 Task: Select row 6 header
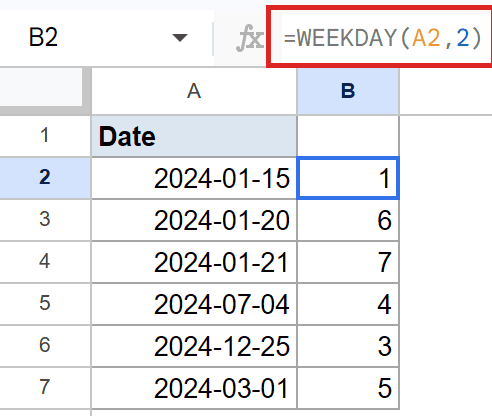45,346
